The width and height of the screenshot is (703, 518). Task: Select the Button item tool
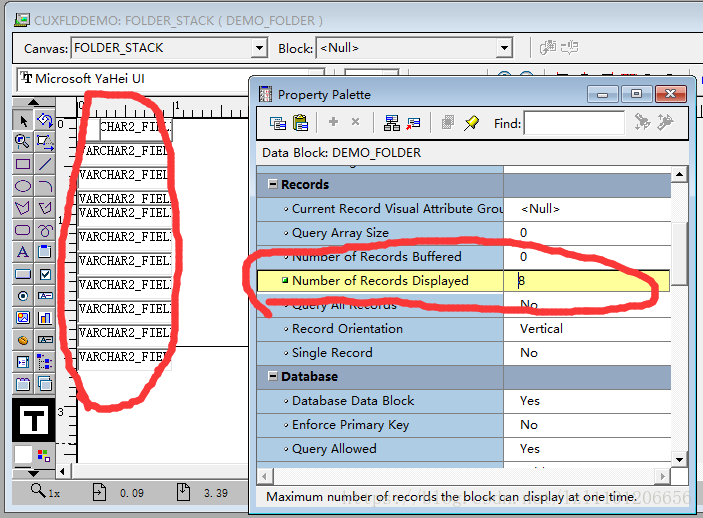pos(23,274)
